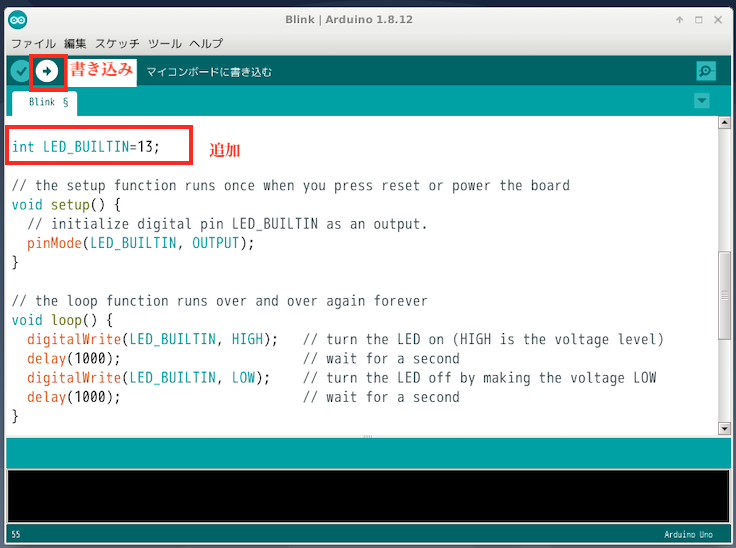
Task: Open the ヘルプ menu
Action: [x=206, y=44]
